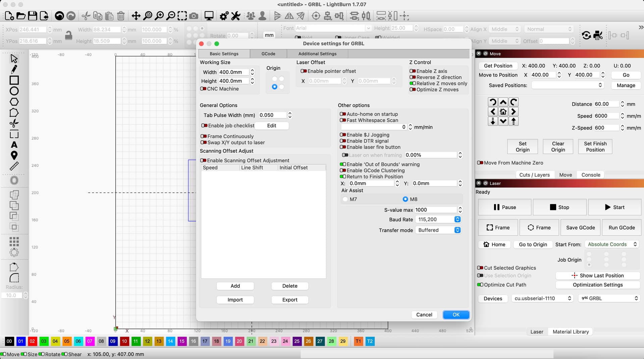Viewport: 644px width, 359px height.
Task: Select the Ellipse tool
Action: (14, 91)
